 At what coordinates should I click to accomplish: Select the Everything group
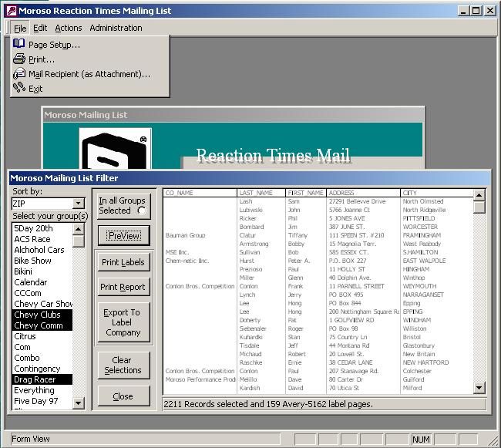pos(43,390)
